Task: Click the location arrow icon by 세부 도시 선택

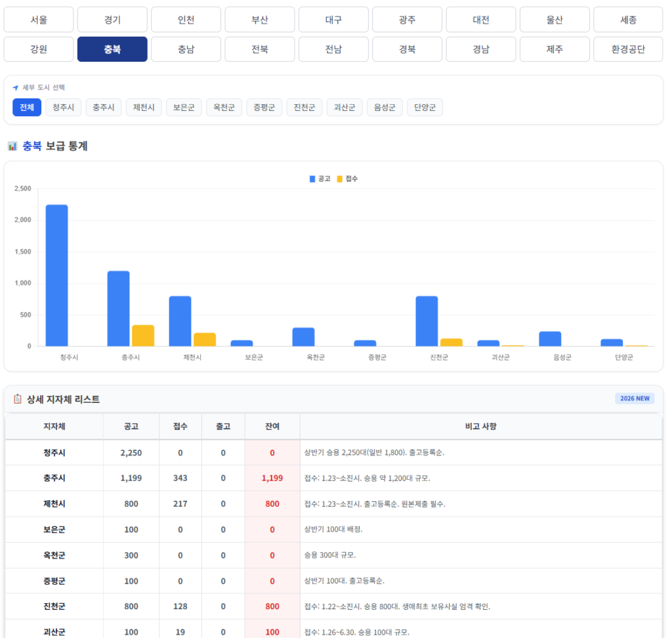Action: click(16, 88)
